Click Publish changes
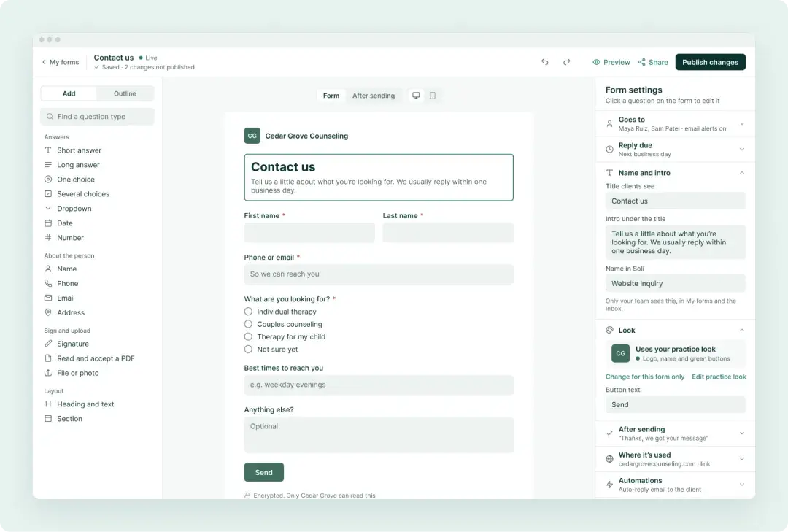The width and height of the screenshot is (788, 532). (x=710, y=62)
